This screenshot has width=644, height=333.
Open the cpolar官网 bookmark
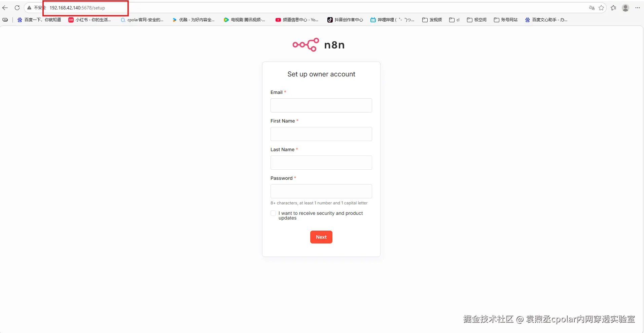pos(142,20)
